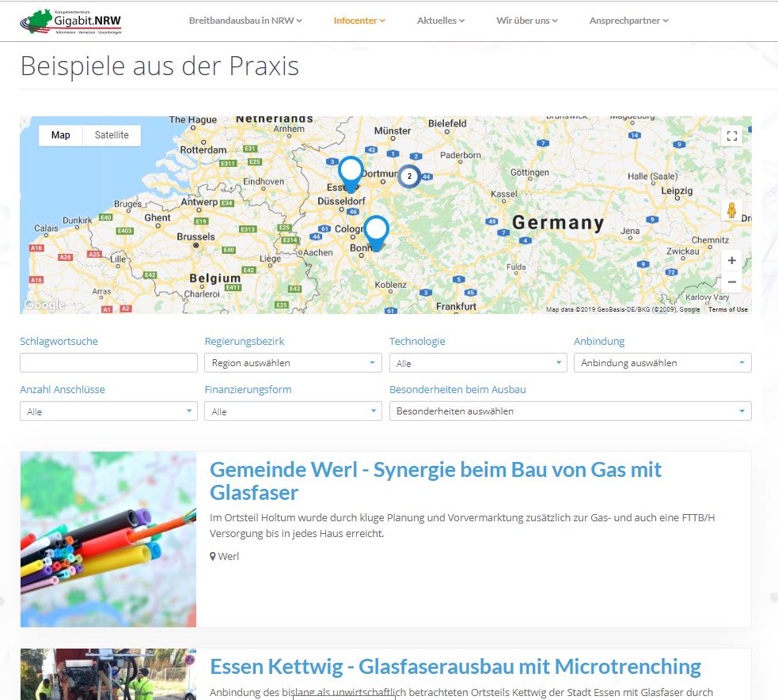Click the Germany label on the map
The height and width of the screenshot is (700, 778).
point(558,222)
